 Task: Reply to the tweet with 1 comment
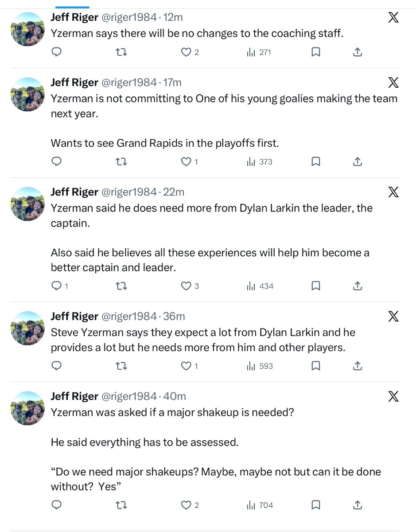tap(57, 286)
